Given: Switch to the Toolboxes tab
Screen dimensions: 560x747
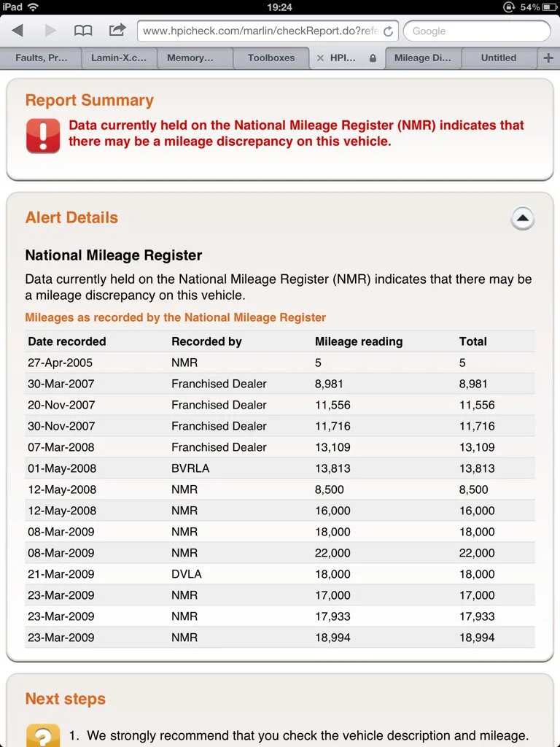Looking at the screenshot, I should (271, 58).
